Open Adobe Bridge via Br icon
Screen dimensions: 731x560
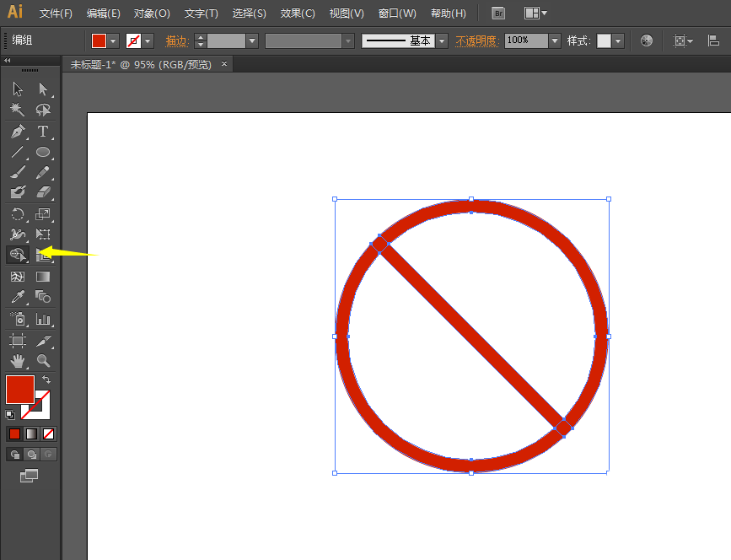tap(498, 13)
